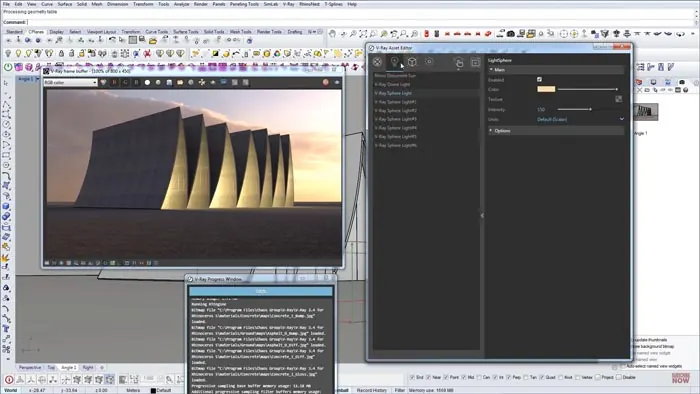Expand the Options section in light properties
Screen dimensions: 700x394
click(491, 131)
